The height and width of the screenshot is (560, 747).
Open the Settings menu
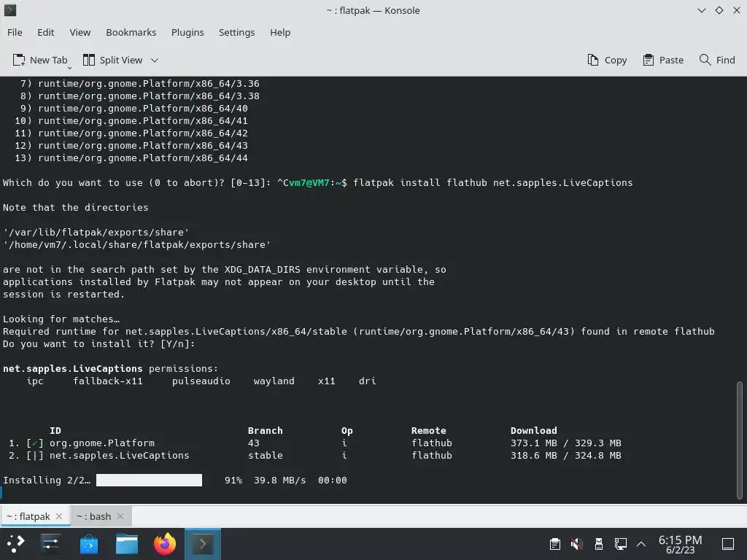click(237, 32)
